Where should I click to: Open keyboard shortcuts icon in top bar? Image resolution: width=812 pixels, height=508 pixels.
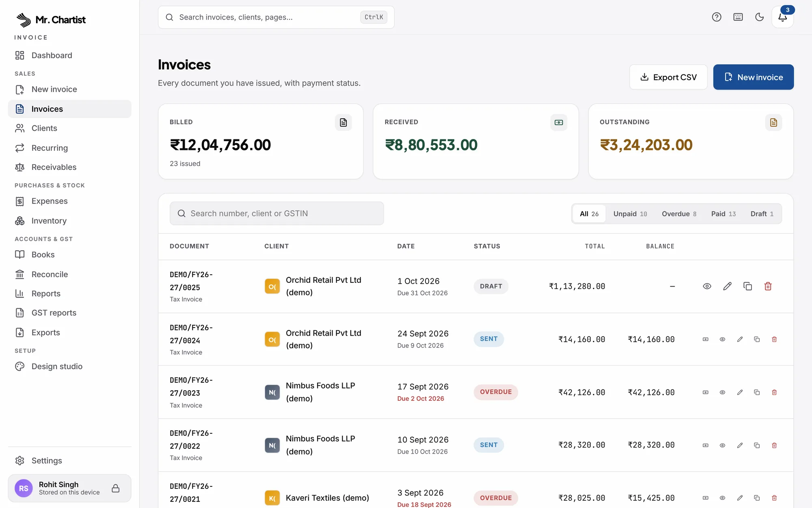pyautogui.click(x=738, y=17)
